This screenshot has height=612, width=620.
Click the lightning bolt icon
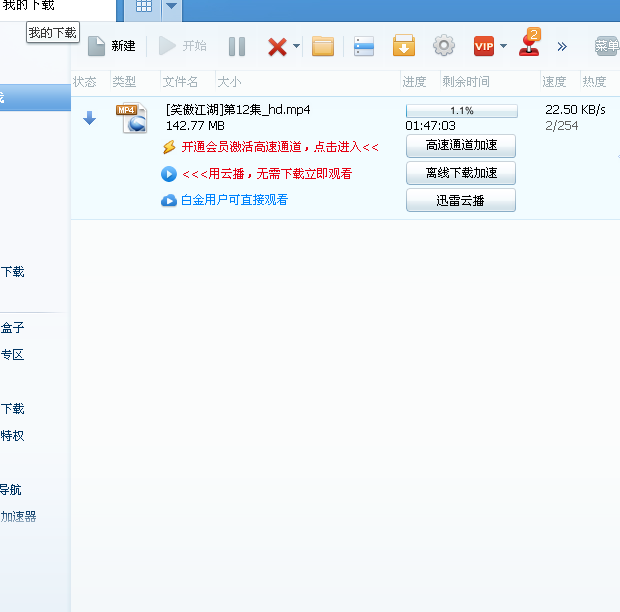169,147
